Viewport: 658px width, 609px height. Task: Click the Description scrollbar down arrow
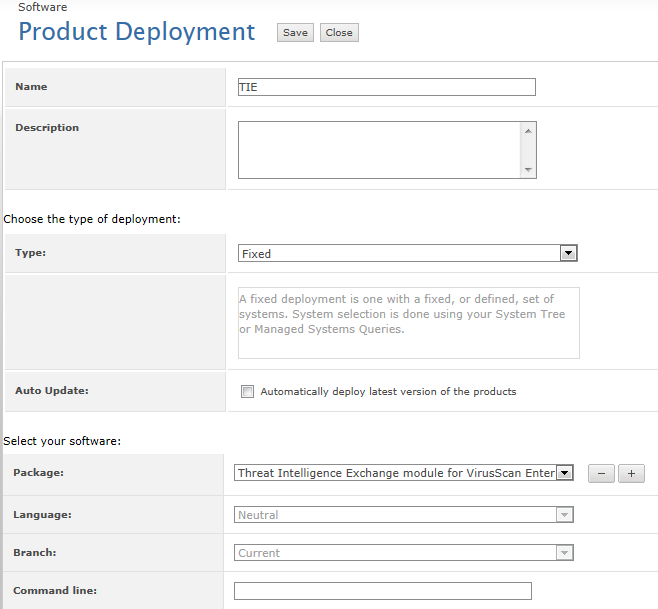pyautogui.click(x=528, y=170)
